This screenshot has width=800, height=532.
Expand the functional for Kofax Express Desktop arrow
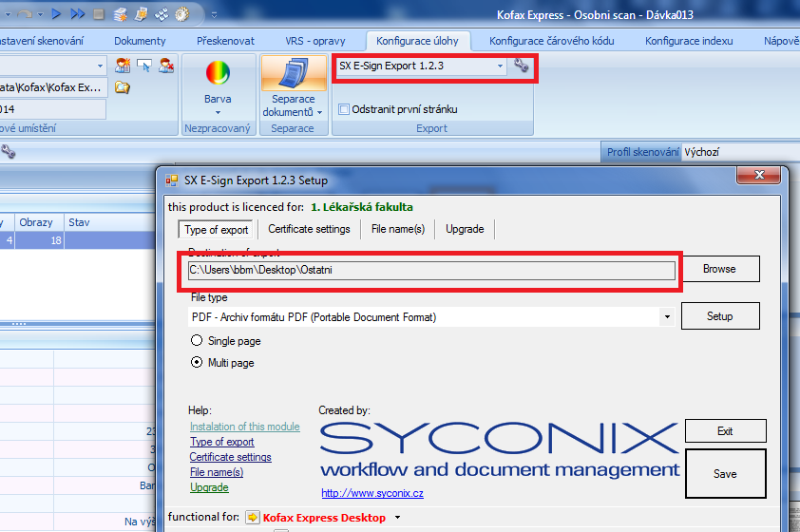click(397, 518)
